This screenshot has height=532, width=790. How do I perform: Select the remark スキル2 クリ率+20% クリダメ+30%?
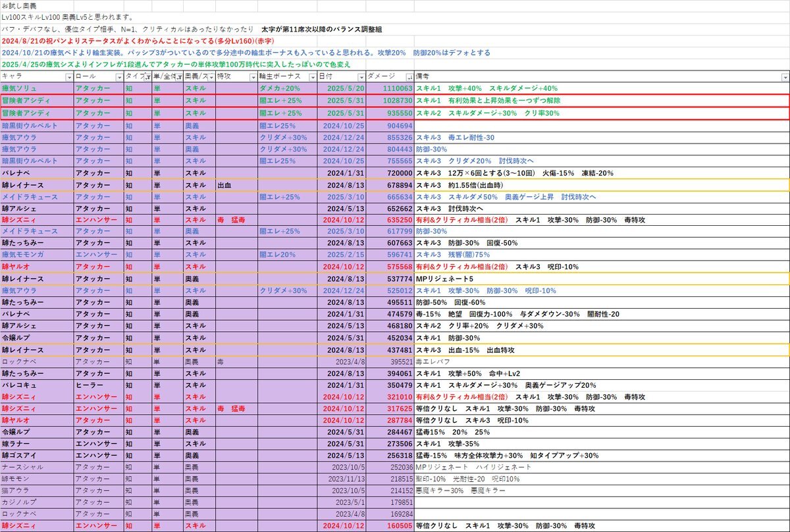pyautogui.click(x=479, y=326)
